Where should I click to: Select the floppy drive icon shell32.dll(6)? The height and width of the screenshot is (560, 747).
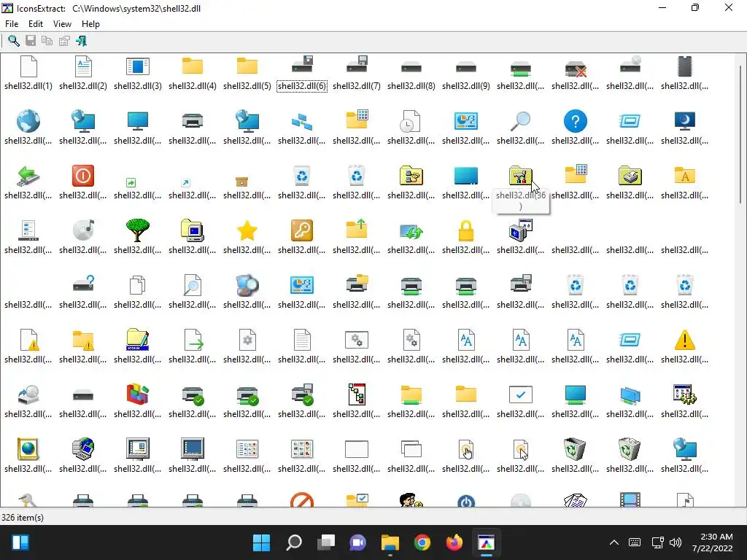(x=302, y=65)
